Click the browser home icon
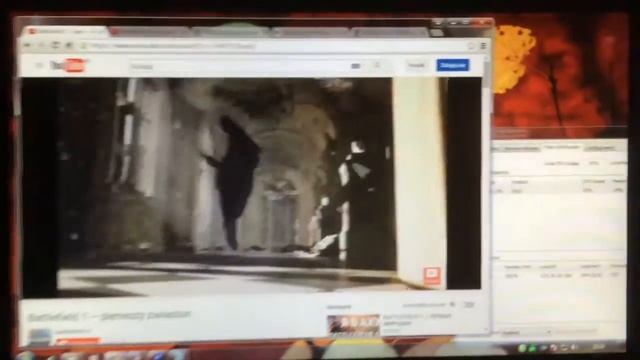The image size is (640, 360). (69, 45)
